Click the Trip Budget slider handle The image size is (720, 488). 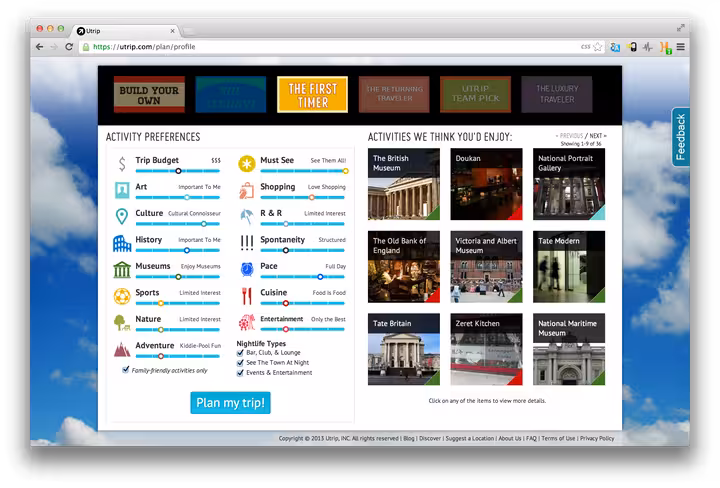coord(178,171)
